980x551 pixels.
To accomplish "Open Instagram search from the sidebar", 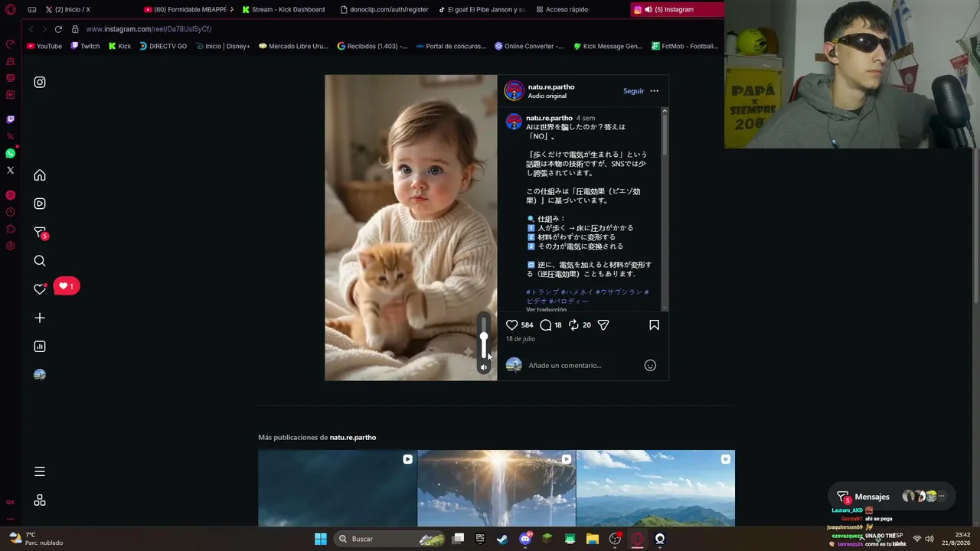I will (x=40, y=261).
